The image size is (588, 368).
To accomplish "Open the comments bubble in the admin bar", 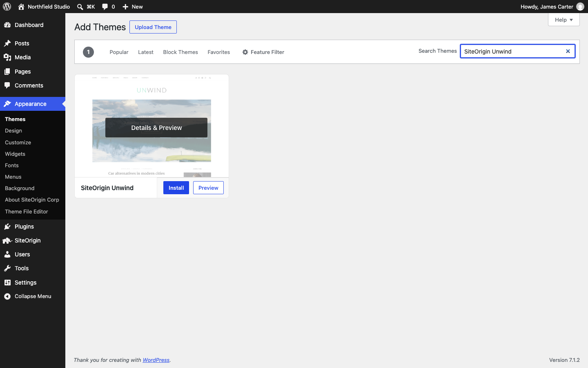I will [x=105, y=7].
